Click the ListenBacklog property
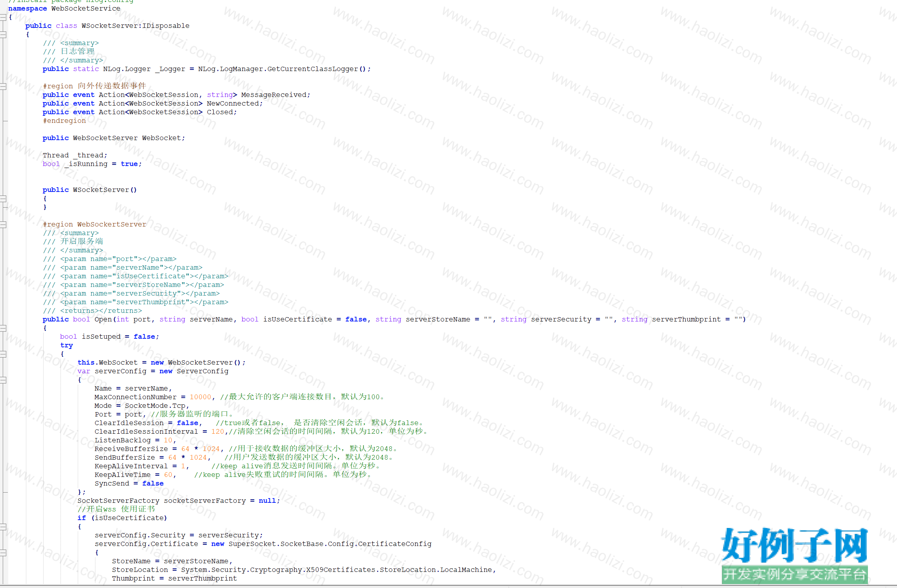897x588 pixels. pos(123,440)
